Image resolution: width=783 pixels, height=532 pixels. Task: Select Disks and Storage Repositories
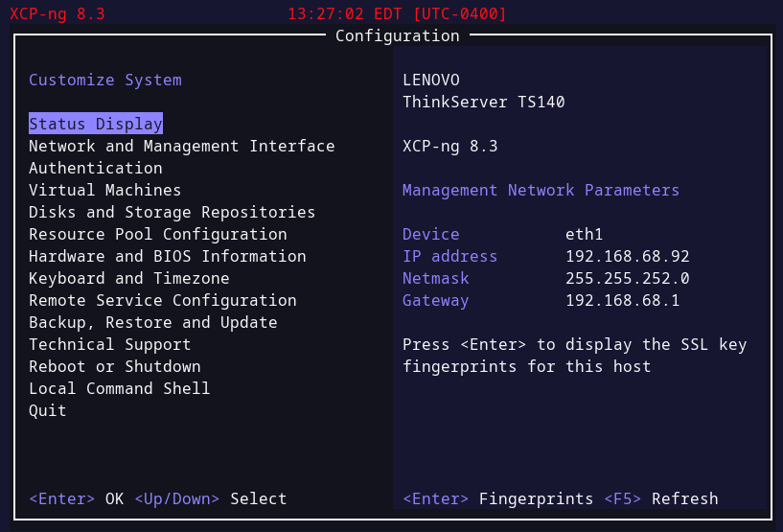[173, 212]
